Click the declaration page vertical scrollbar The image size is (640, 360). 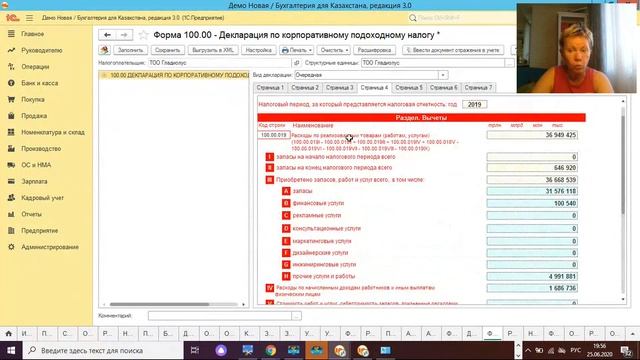pyautogui.click(x=623, y=164)
